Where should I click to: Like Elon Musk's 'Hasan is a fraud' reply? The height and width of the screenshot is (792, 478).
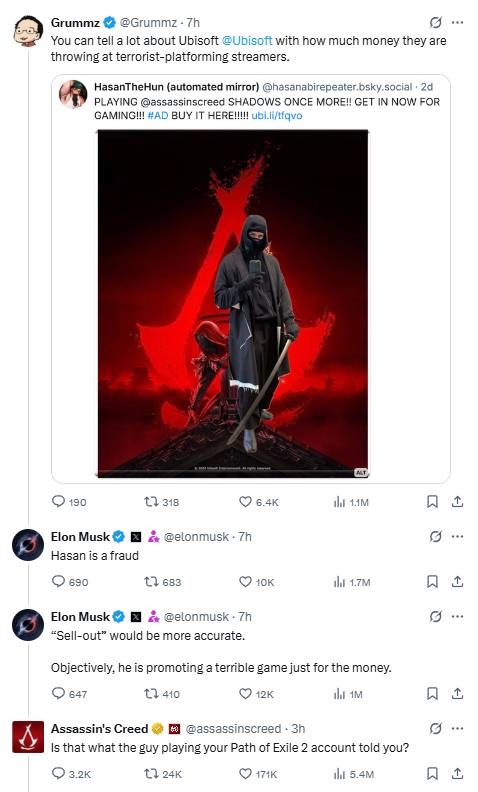pyautogui.click(x=256, y=582)
